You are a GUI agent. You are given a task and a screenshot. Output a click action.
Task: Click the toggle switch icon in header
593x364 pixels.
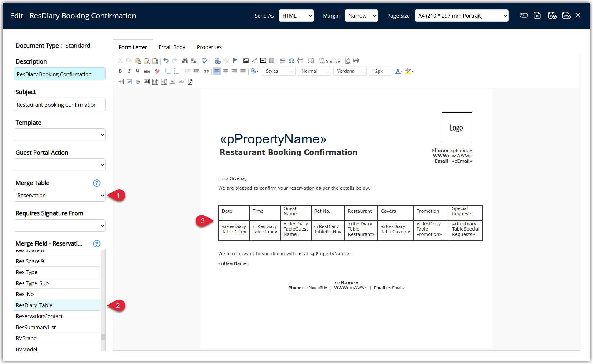pos(524,15)
